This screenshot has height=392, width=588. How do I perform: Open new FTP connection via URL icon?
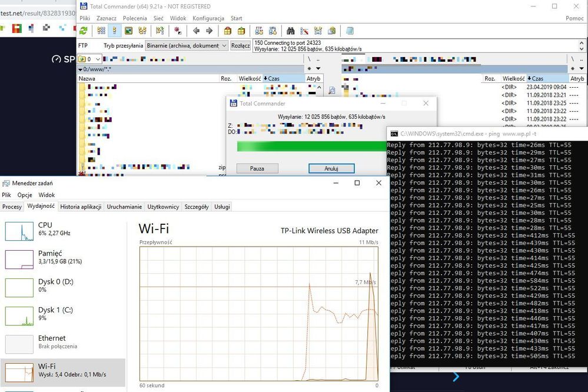[273, 31]
